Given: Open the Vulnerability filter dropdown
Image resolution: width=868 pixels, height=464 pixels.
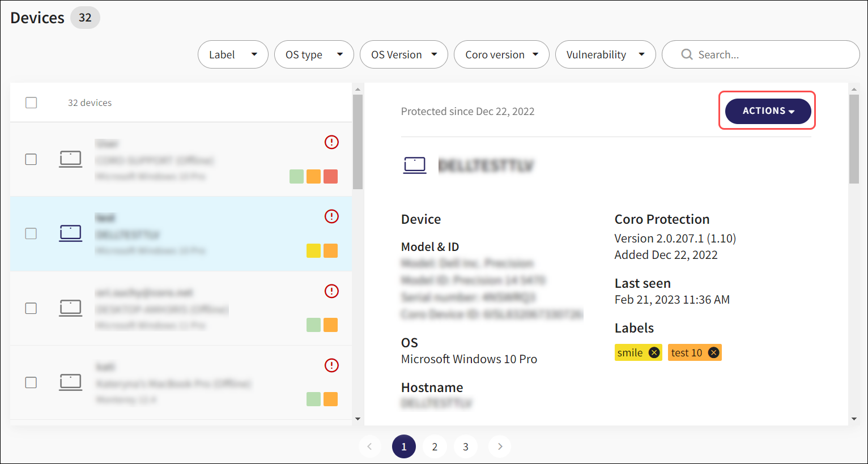Looking at the screenshot, I should coord(605,54).
